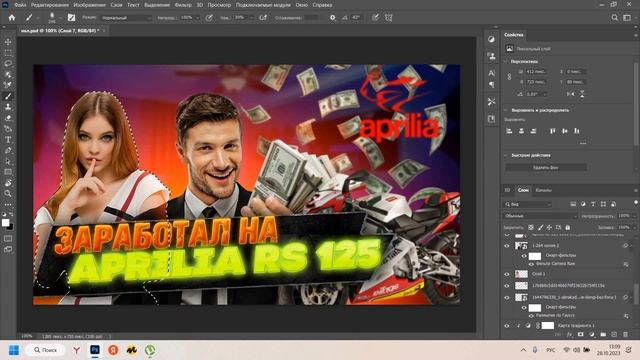Collapse the Quick Actions section
This screenshot has width=640, height=360.
pos(506,156)
